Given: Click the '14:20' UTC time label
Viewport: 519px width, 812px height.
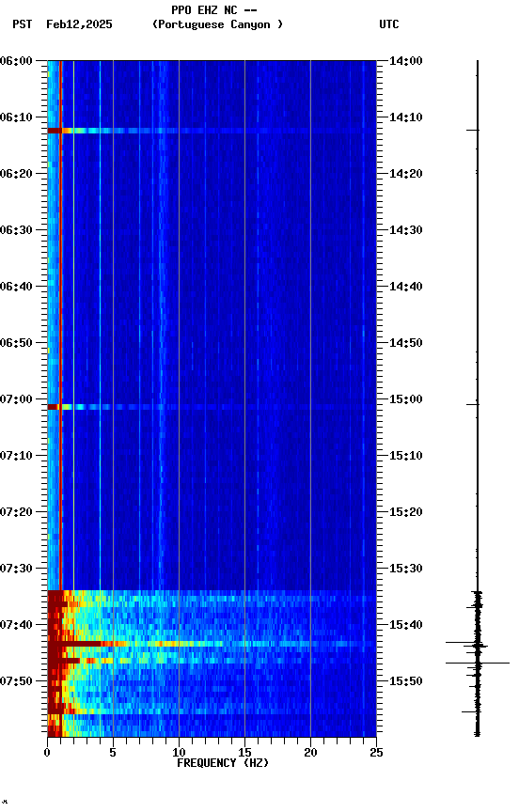Looking at the screenshot, I should coord(406,174).
